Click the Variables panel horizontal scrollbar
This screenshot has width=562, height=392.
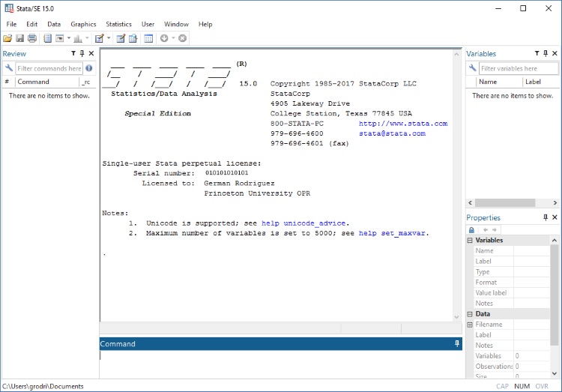pos(512,203)
